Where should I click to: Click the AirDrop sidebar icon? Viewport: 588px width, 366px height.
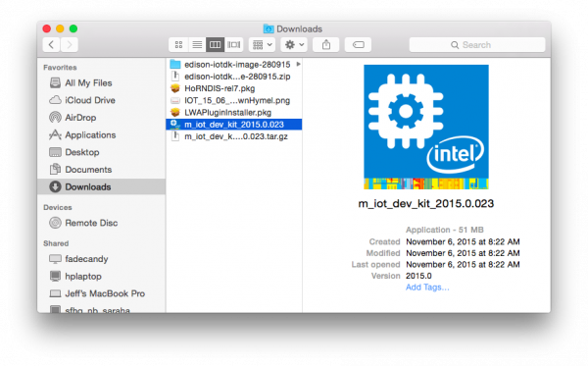click(55, 117)
